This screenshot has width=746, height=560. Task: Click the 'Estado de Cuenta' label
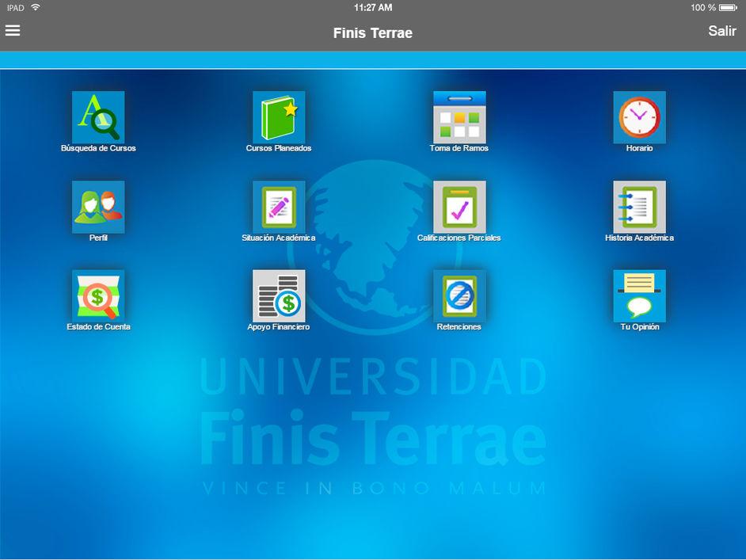coord(98,326)
